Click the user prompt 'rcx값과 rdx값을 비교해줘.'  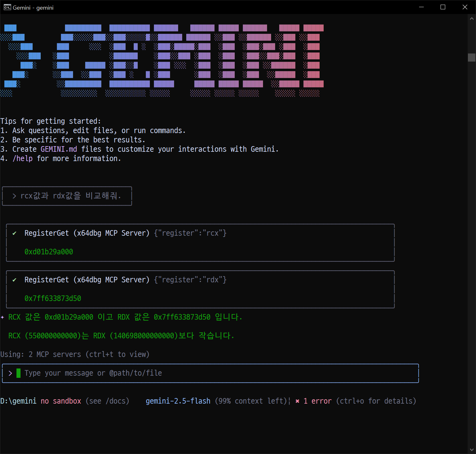[x=71, y=196]
